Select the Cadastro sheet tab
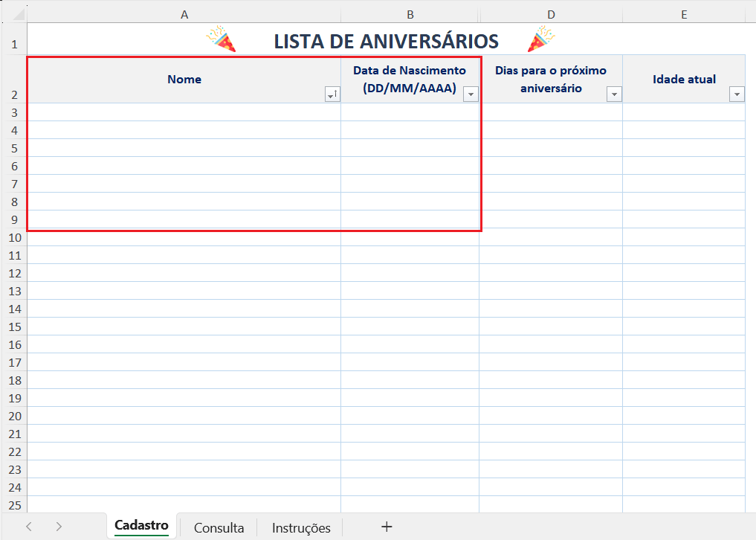 click(x=141, y=525)
